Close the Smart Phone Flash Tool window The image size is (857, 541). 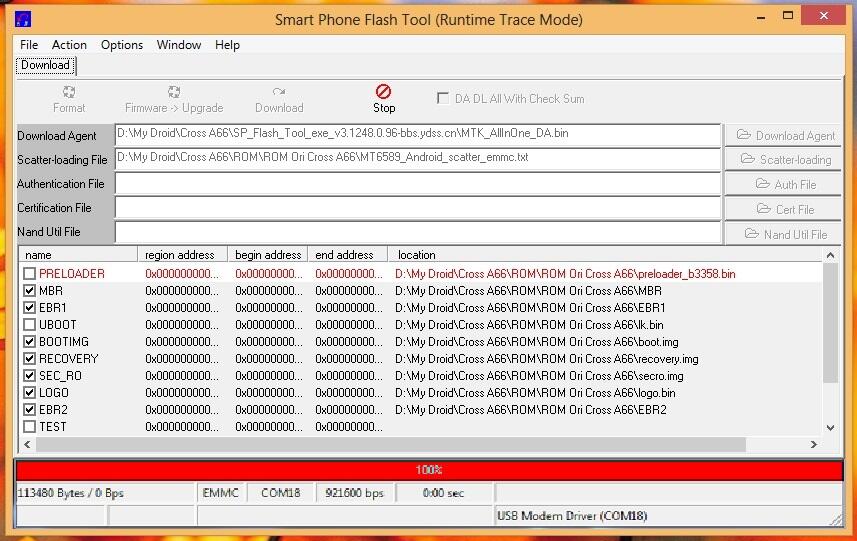point(824,16)
